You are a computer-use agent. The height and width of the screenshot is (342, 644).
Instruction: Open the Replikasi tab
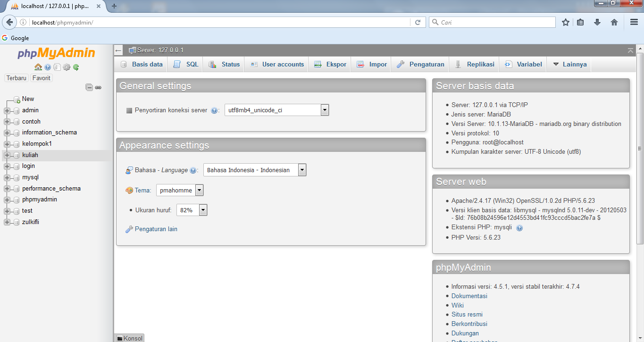click(x=474, y=64)
